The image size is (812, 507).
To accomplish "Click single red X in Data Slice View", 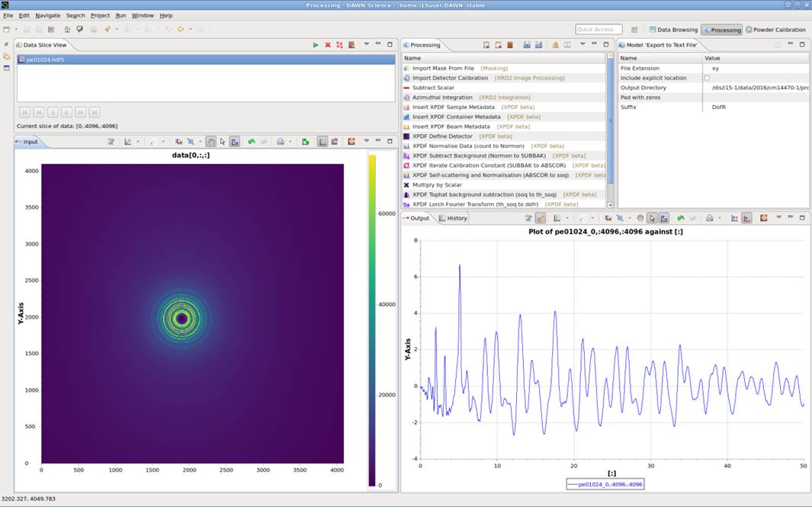I will click(328, 45).
